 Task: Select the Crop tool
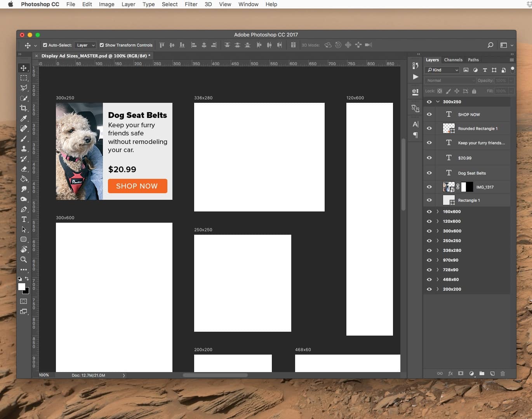pos(24,109)
